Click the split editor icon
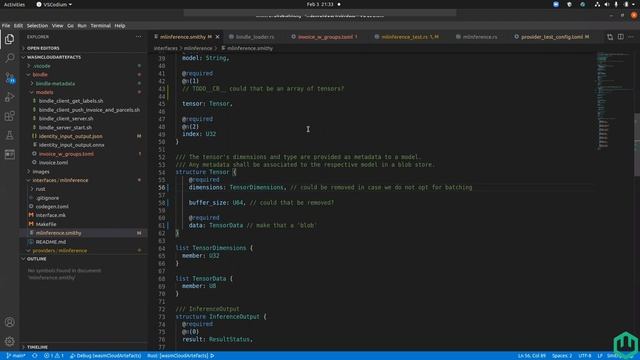 pos(620,37)
